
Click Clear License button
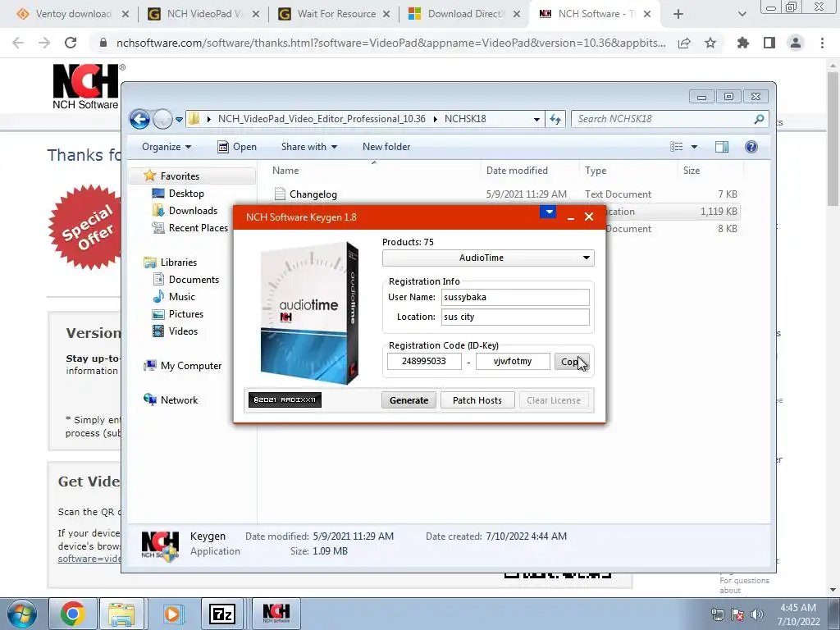(554, 400)
